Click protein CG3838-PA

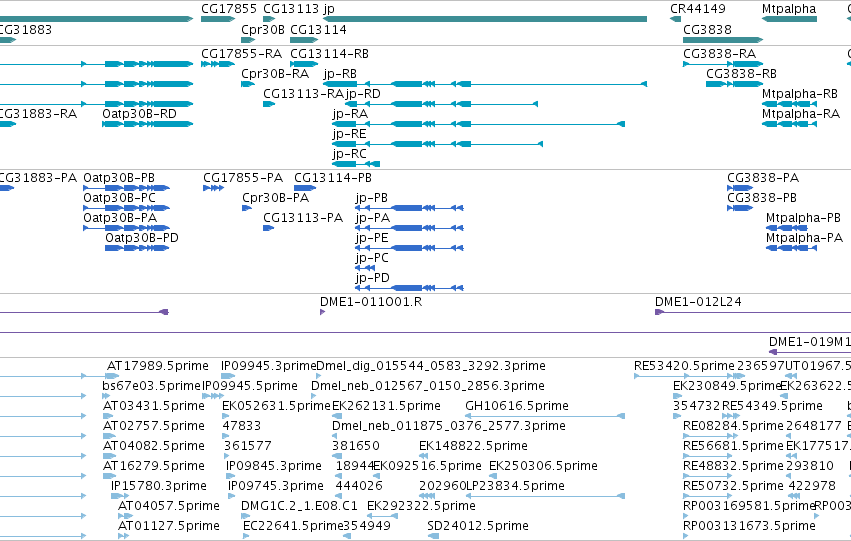tap(763, 178)
